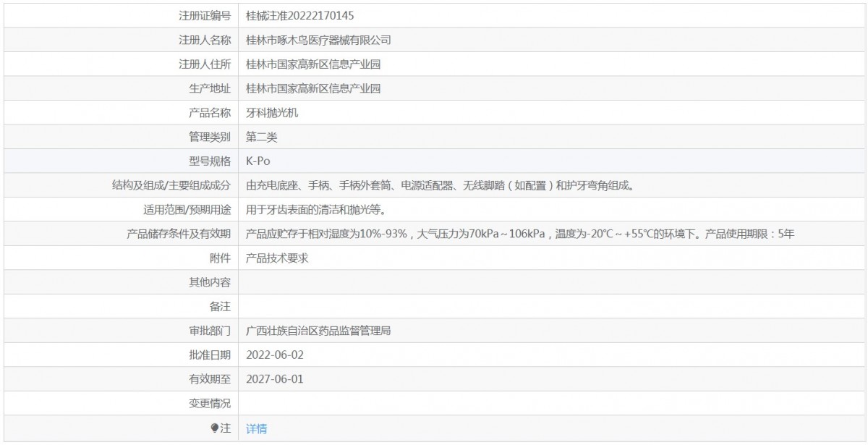The width and height of the screenshot is (868, 445).
Task: Click the structure description starting 由充电底座
Action: (441, 186)
